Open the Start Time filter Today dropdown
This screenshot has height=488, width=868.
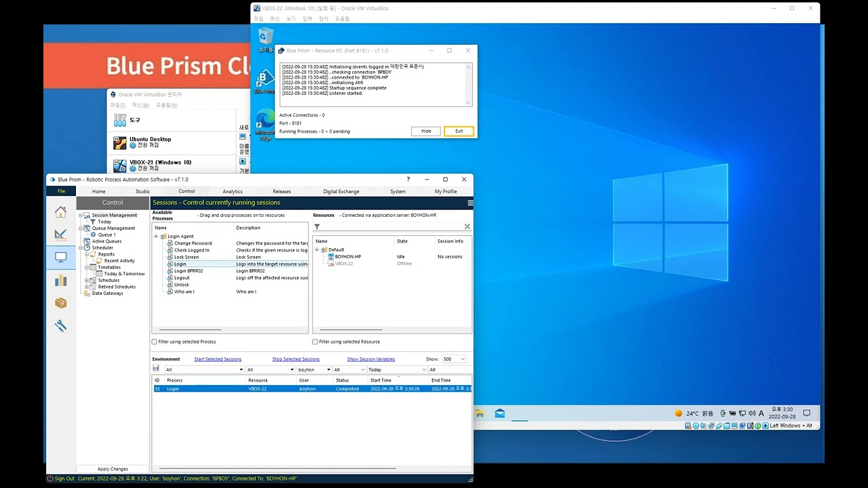[397, 370]
